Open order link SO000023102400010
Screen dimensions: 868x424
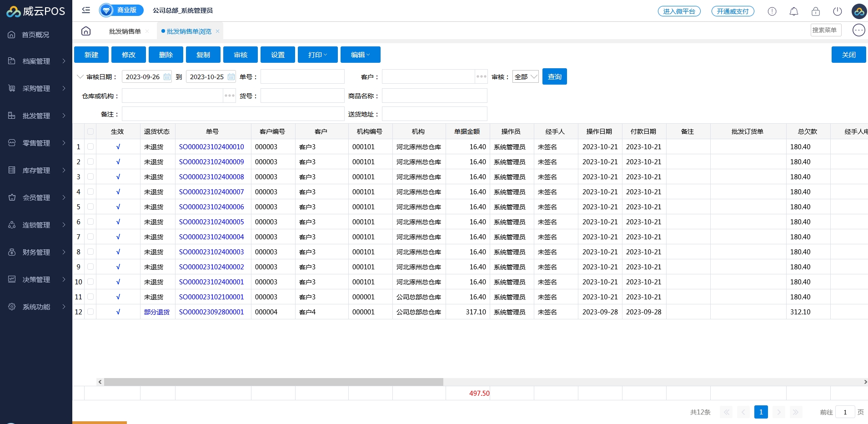[x=211, y=146]
